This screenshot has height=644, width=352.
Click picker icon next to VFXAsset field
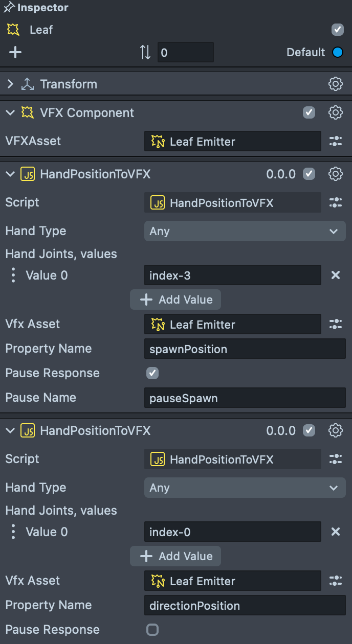pos(336,142)
